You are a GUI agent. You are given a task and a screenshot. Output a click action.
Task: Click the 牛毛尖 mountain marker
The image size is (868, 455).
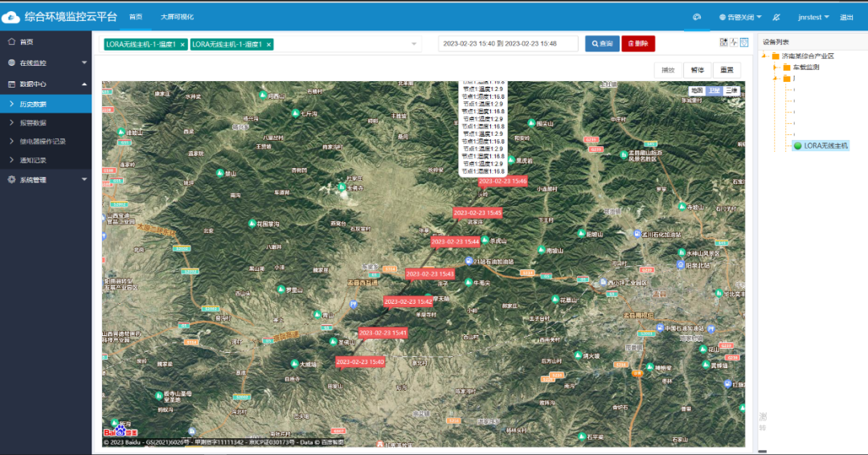click(469, 282)
